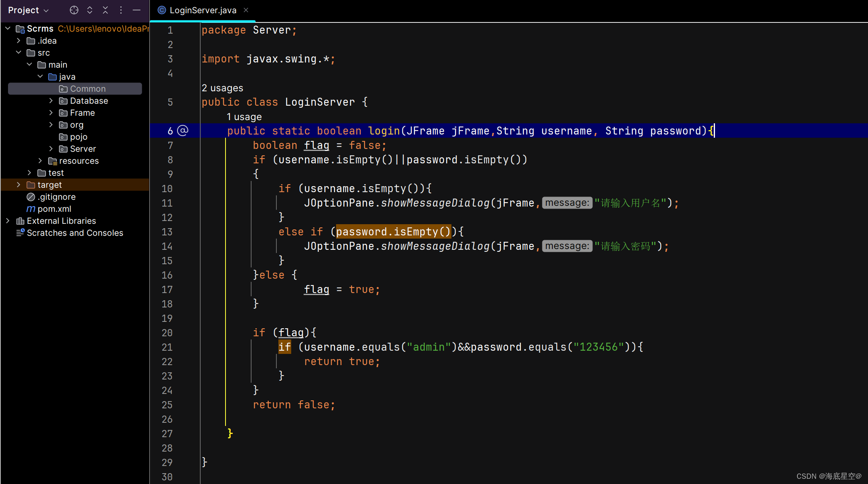Hide the Project tool window with minimize dash
Screen dimensions: 868x484
(x=137, y=10)
